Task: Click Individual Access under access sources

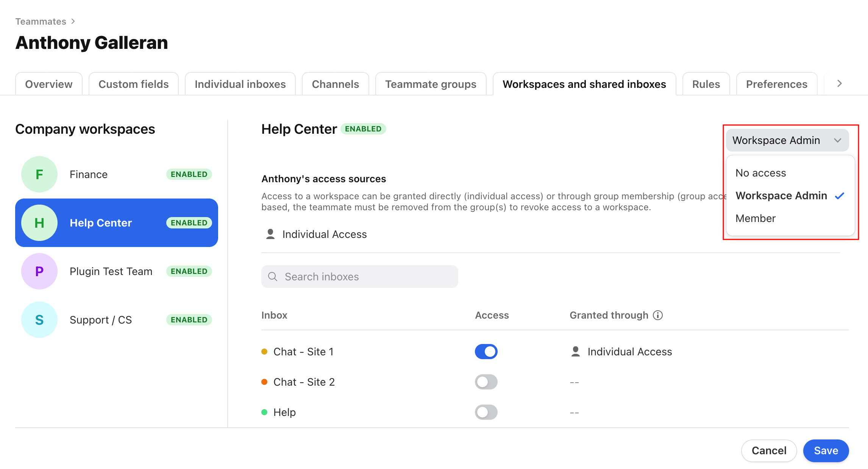Action: pyautogui.click(x=325, y=234)
